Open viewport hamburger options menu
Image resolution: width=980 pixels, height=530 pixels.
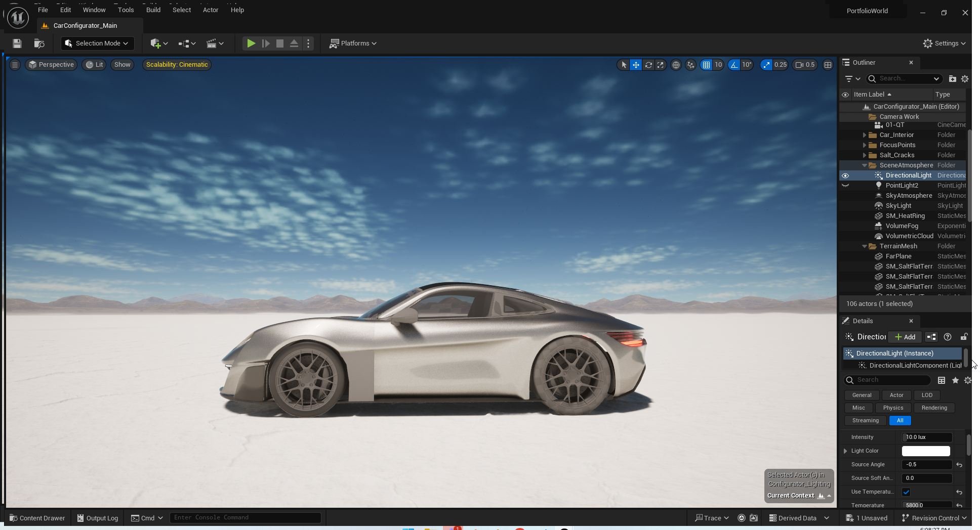pyautogui.click(x=15, y=65)
